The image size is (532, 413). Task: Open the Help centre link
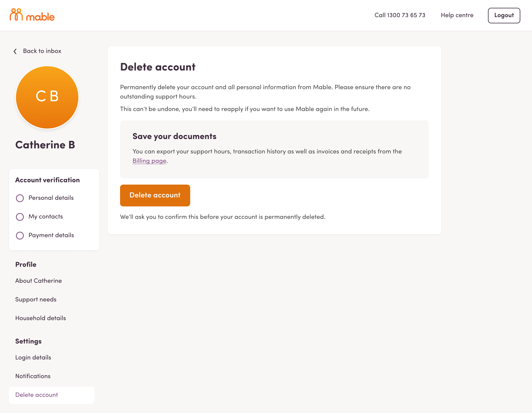click(457, 15)
